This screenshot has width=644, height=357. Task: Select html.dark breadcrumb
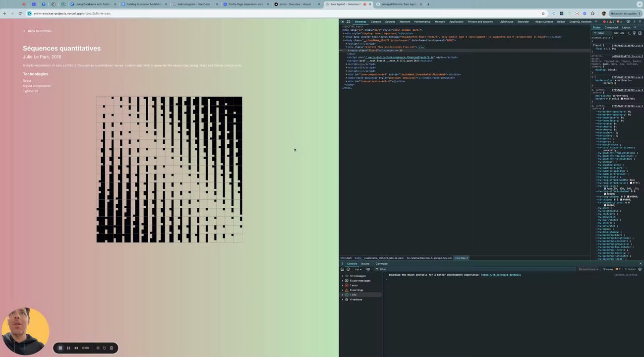pyautogui.click(x=346, y=258)
